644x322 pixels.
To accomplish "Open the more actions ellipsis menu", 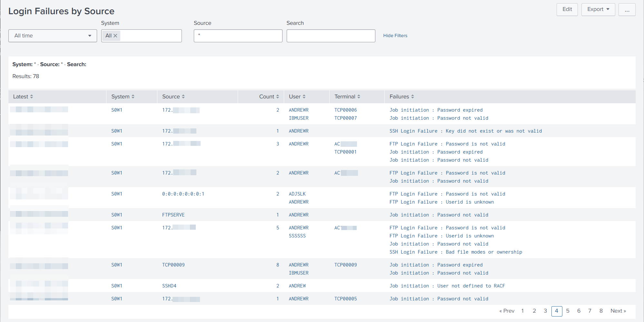I will coord(627,9).
